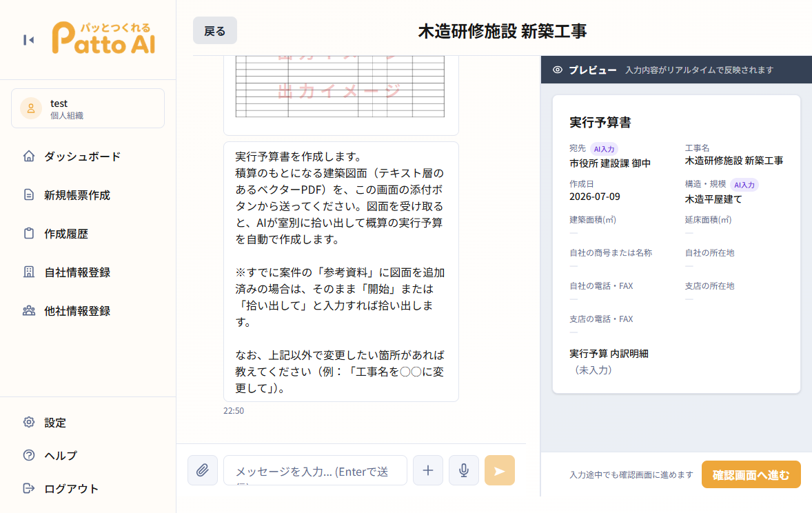Send the message with the arrow button

click(499, 470)
